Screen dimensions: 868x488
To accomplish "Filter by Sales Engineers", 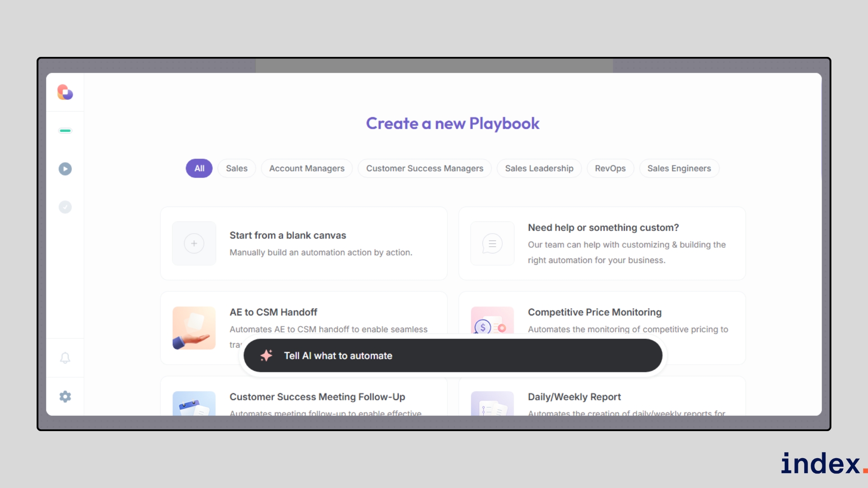I will 679,169.
